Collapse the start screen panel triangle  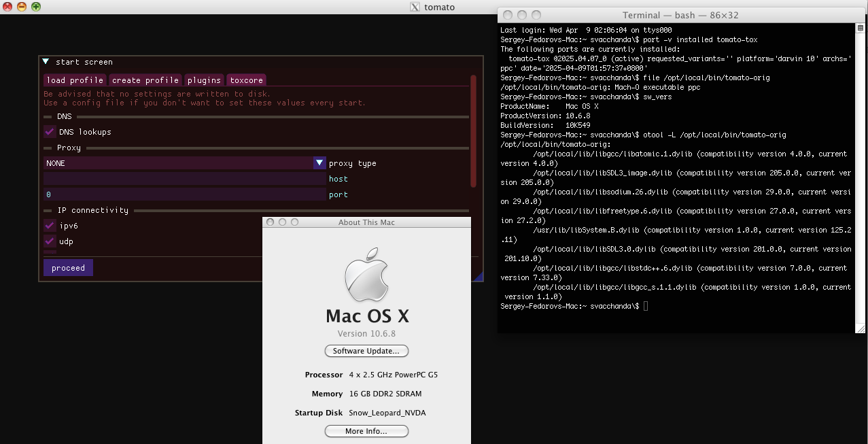pos(46,62)
